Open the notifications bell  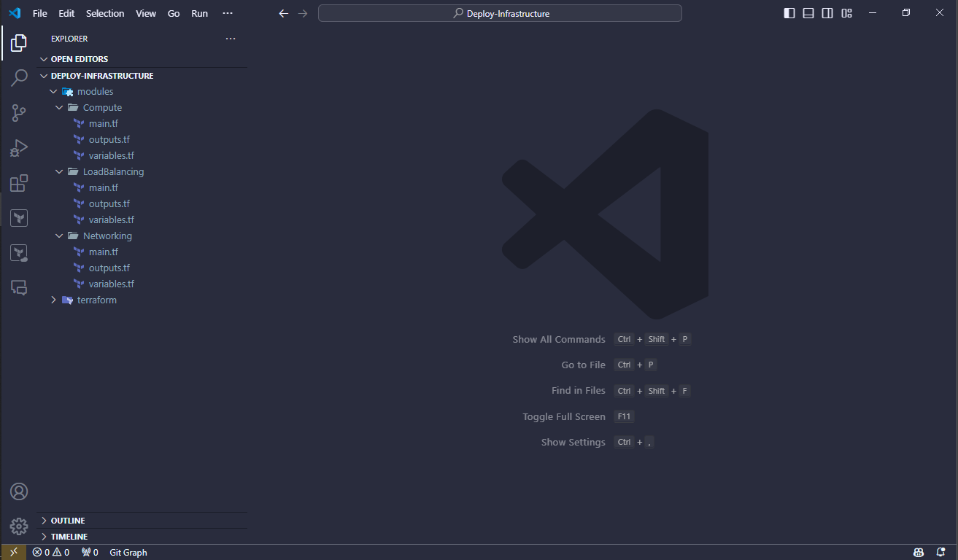coord(940,552)
